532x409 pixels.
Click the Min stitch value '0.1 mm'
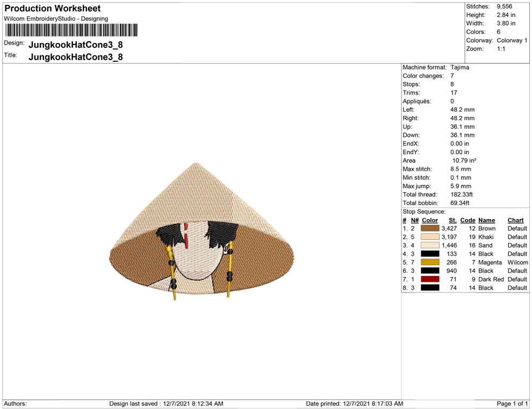pos(461,177)
